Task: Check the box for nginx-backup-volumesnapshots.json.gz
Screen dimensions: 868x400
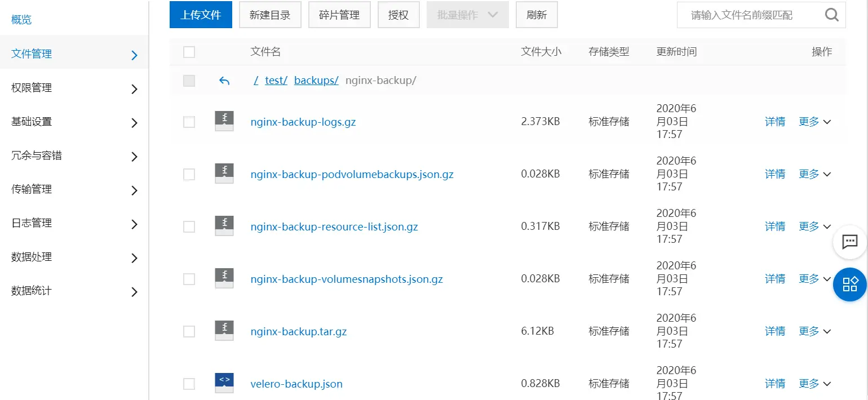Action: [189, 279]
